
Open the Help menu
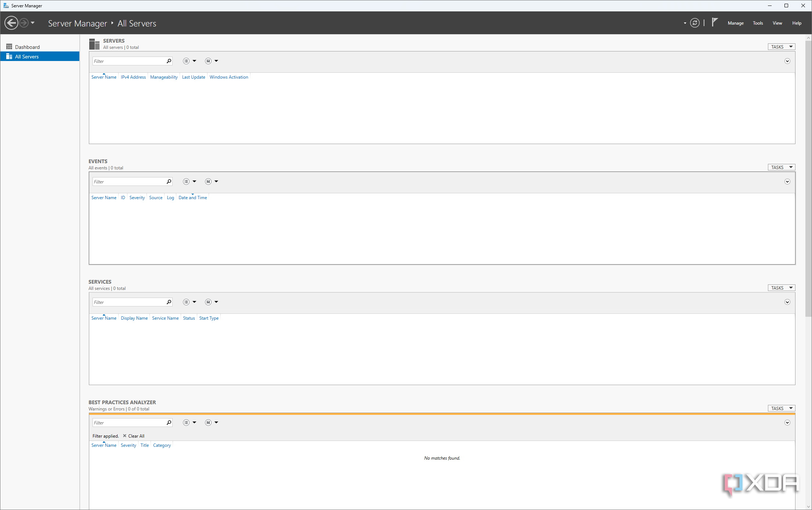[797, 23]
